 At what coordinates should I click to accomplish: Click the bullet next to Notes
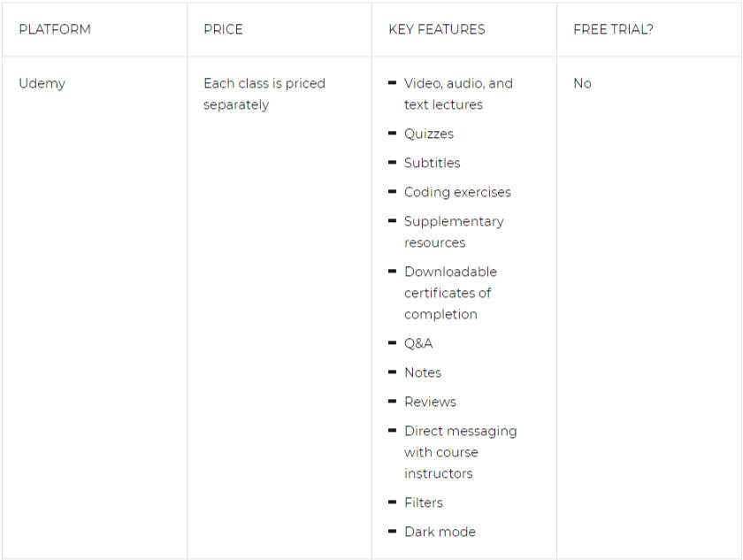[392, 372]
